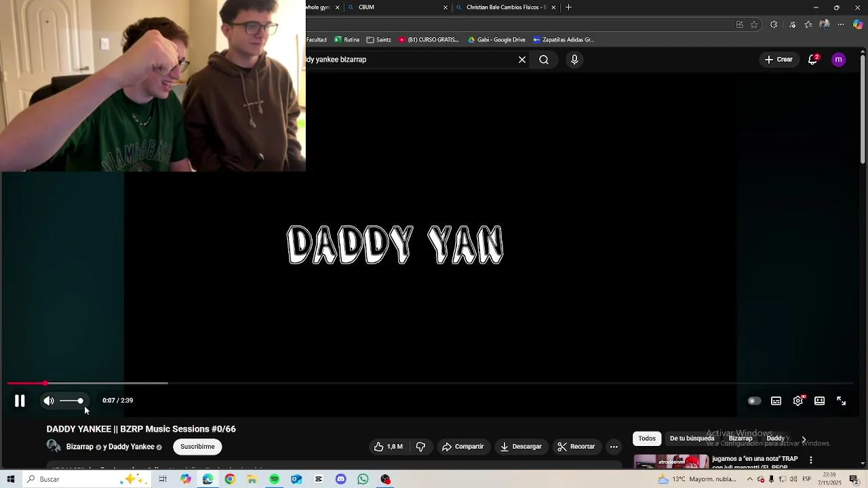Viewport: 868px width, 488px height.
Task: Mute the video with the speaker icon
Action: (x=49, y=401)
